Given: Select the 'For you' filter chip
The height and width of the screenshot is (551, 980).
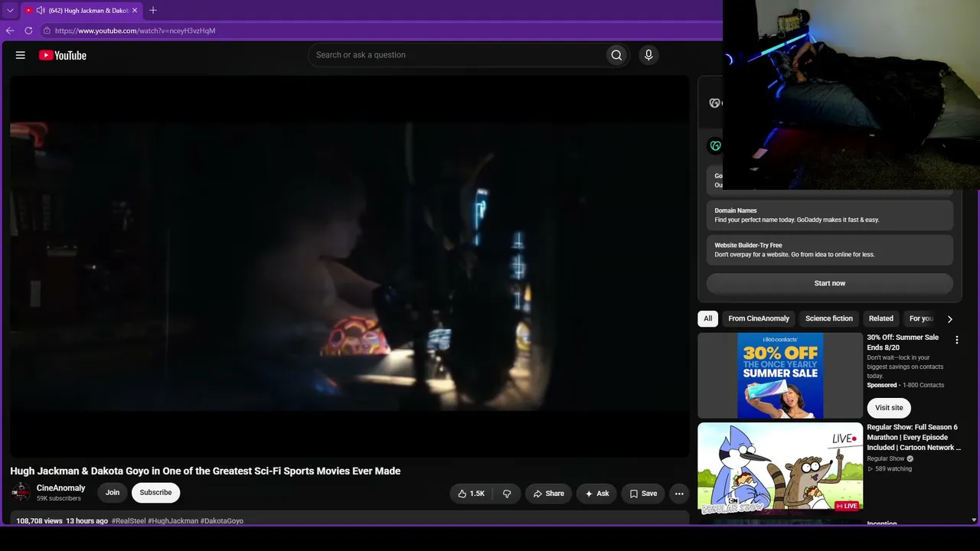Looking at the screenshot, I should click(921, 318).
